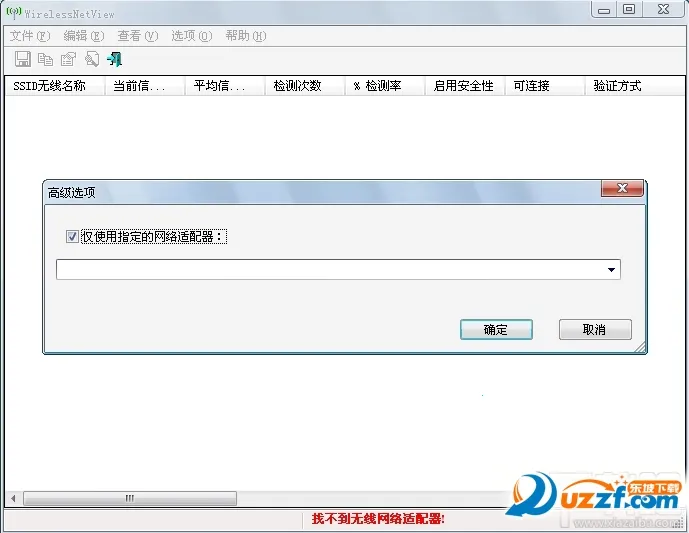The width and height of the screenshot is (689, 533).
Task: Uncheck 仅使用指定的网络适配器 checkbox
Action: click(72, 237)
